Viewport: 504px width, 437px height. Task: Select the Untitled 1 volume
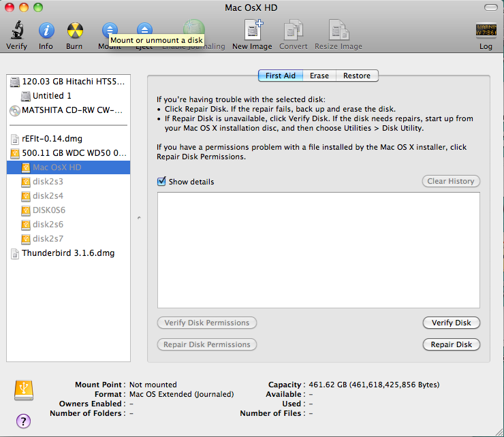(x=69, y=96)
